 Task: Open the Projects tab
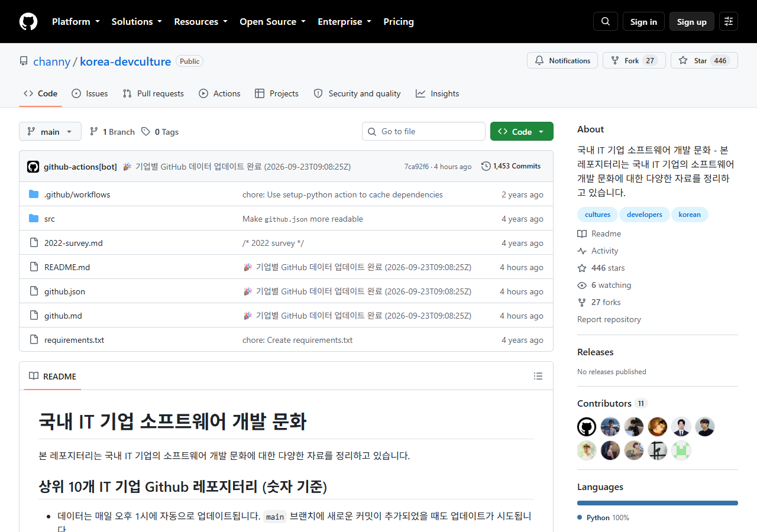(277, 93)
